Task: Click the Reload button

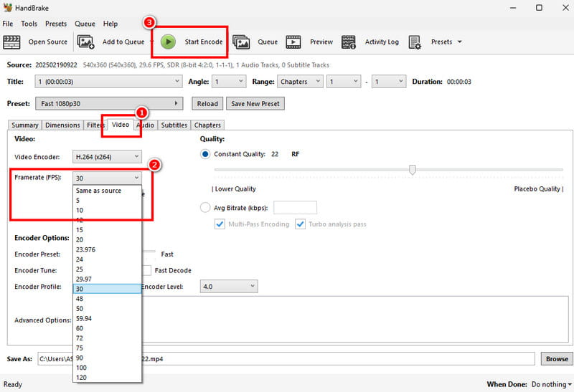Action: click(207, 103)
